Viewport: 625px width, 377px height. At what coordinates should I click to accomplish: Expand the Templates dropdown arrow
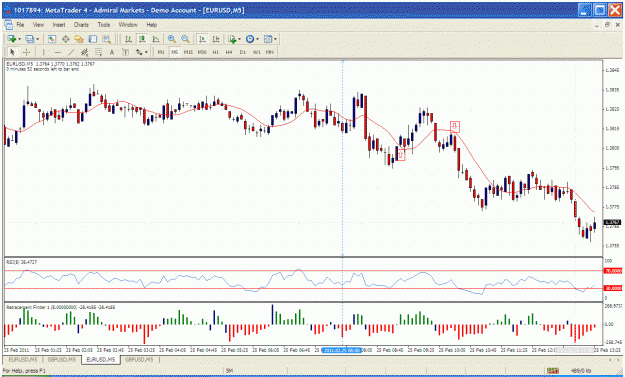click(275, 39)
